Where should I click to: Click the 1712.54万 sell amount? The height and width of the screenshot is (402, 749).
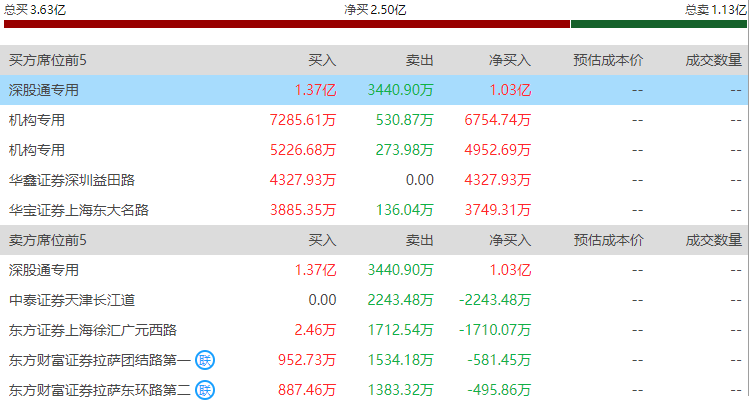pos(400,330)
